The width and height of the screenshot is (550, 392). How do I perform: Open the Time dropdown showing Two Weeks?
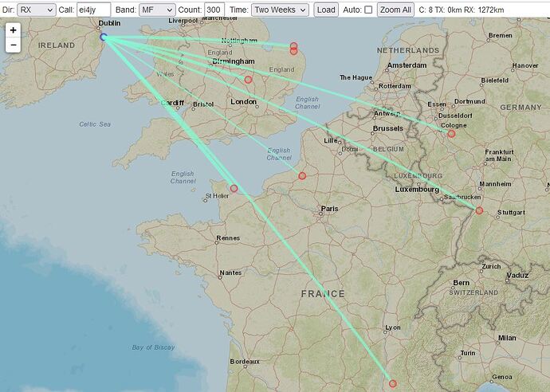tap(279, 10)
